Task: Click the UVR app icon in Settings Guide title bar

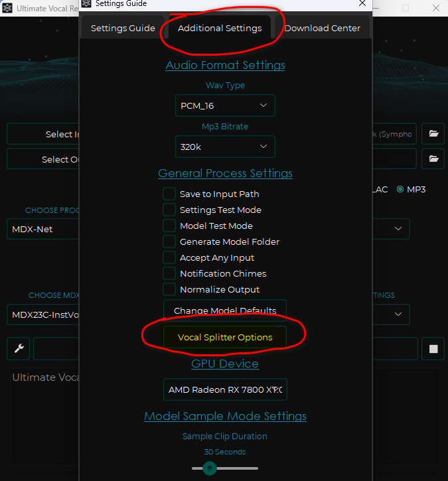Action: pos(86,3)
